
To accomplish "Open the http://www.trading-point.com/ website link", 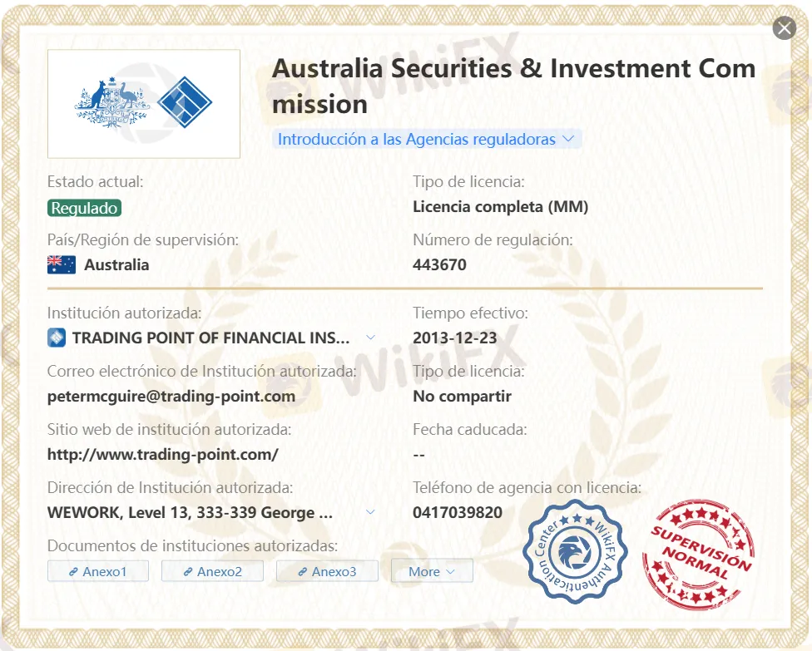I will pos(162,454).
